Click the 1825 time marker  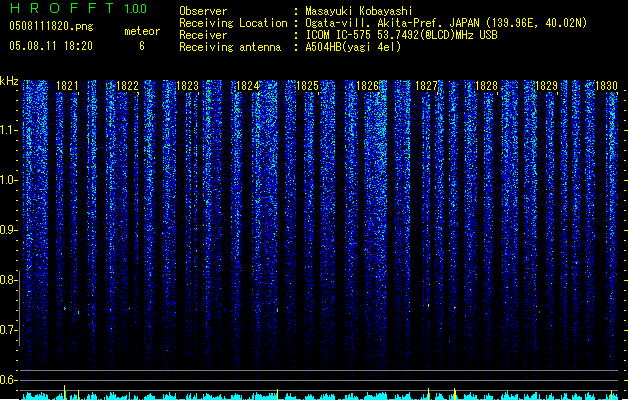pyautogui.click(x=307, y=86)
